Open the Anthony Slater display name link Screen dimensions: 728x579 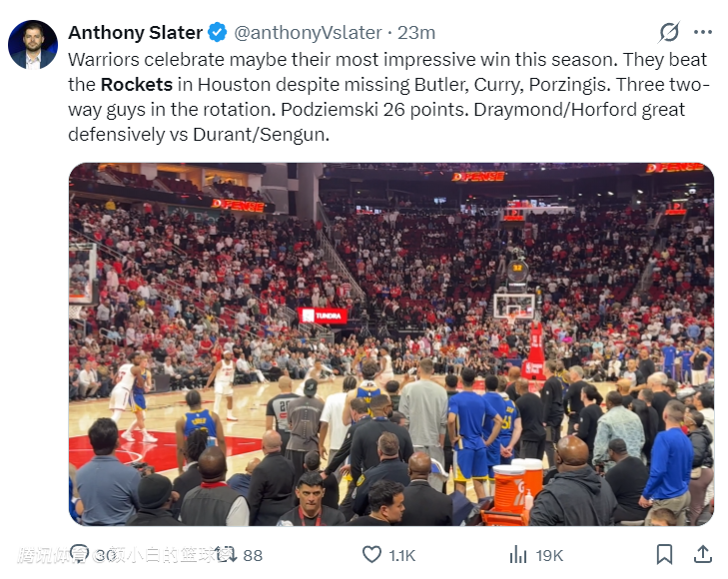[135, 33]
